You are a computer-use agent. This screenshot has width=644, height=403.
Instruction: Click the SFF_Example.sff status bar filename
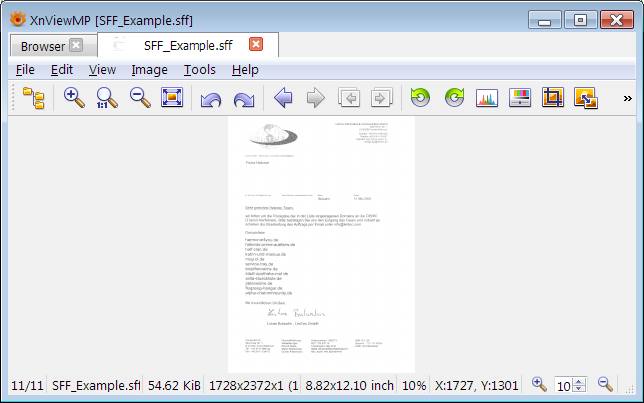tap(96, 386)
